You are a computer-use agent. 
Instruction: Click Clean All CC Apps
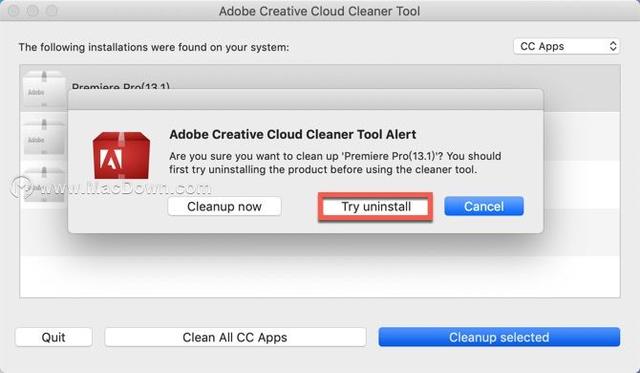(235, 337)
